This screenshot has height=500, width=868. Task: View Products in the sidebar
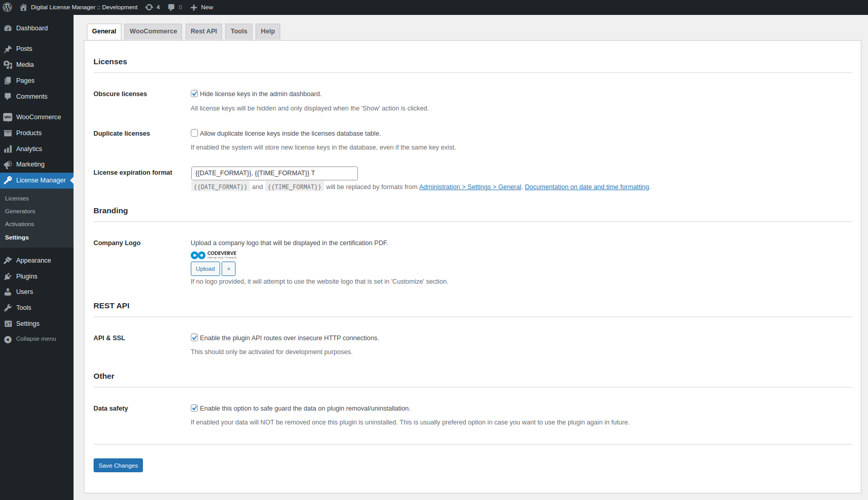(29, 133)
